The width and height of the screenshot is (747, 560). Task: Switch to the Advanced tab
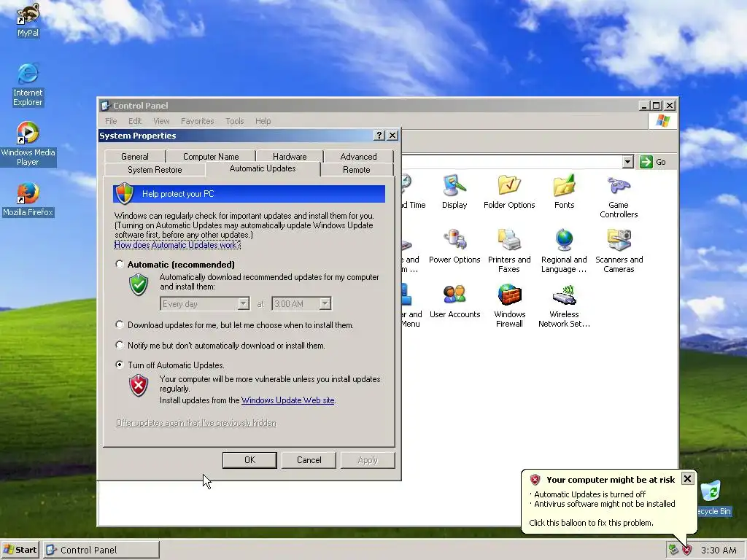click(x=358, y=157)
